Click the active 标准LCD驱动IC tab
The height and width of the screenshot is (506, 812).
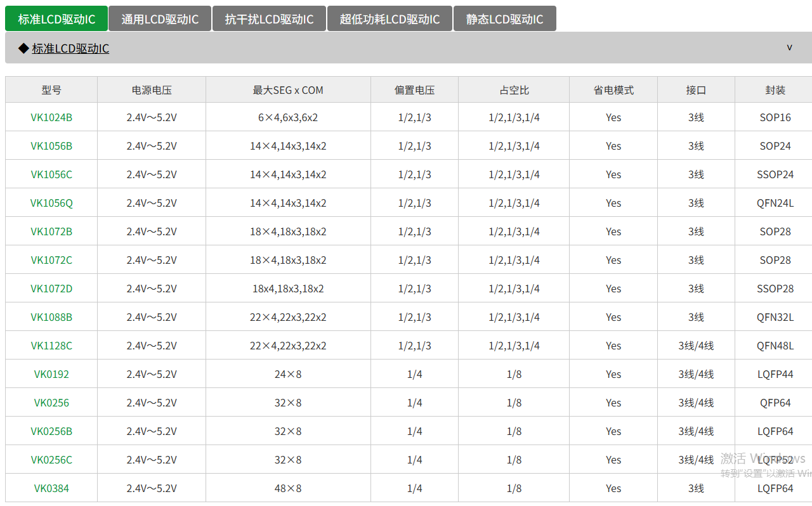(x=56, y=19)
